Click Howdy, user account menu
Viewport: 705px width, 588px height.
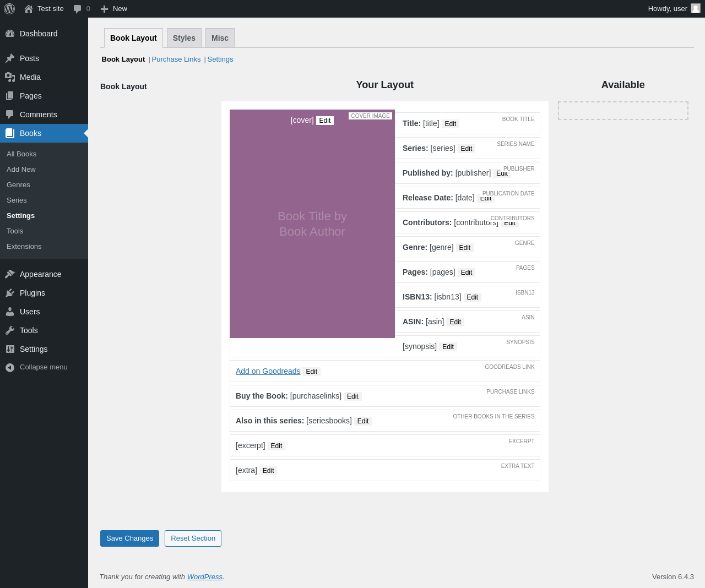click(674, 9)
